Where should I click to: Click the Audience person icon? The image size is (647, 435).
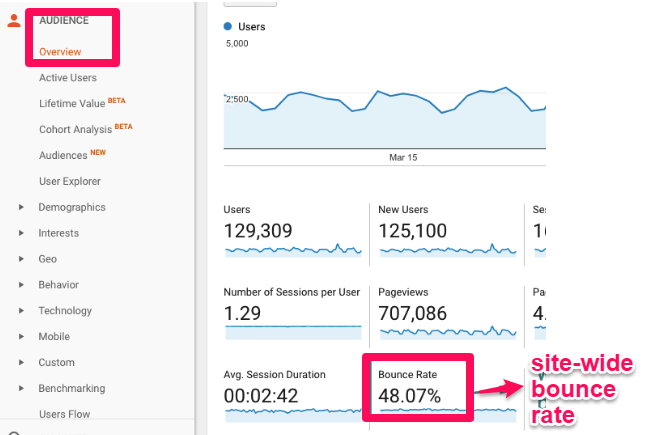click(x=14, y=21)
